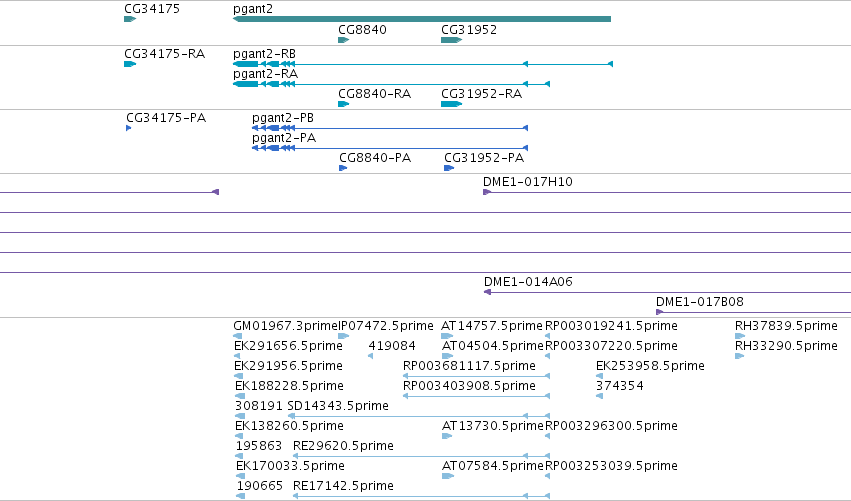
Task: Select the long teal pgant2 gene bar
Action: [422, 19]
